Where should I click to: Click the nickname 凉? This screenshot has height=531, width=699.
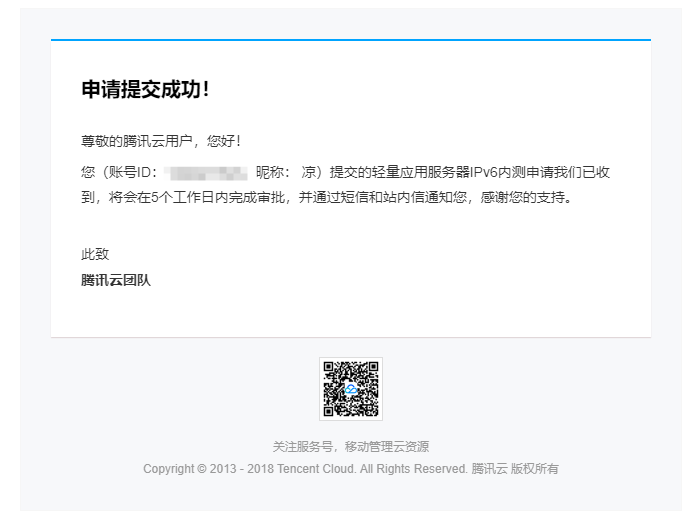(308, 172)
